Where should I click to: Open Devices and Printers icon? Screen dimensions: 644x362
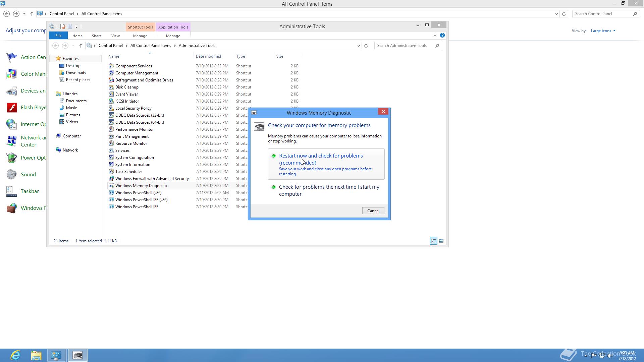point(11,91)
